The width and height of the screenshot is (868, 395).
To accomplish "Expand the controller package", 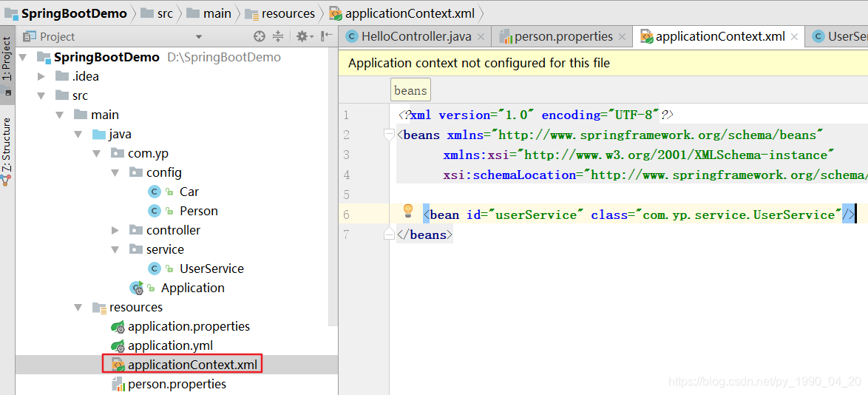I will 115,230.
